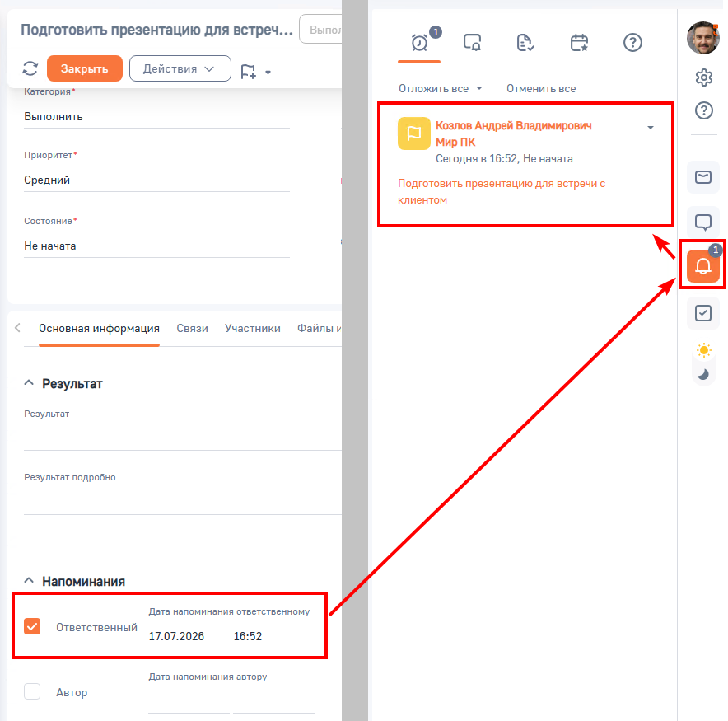Open the checkmark tasks icon in sidebar
Image resolution: width=728 pixels, height=721 pixels.
703,313
